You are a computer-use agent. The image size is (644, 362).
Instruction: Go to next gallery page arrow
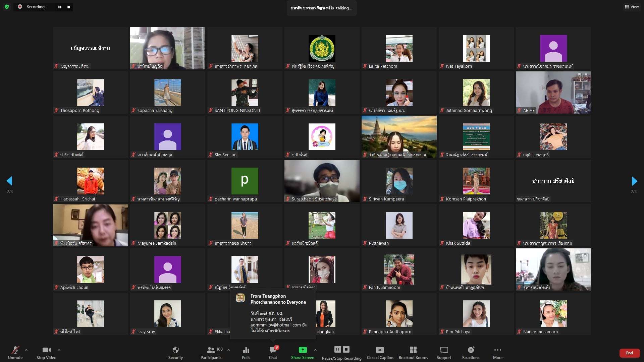point(634,181)
